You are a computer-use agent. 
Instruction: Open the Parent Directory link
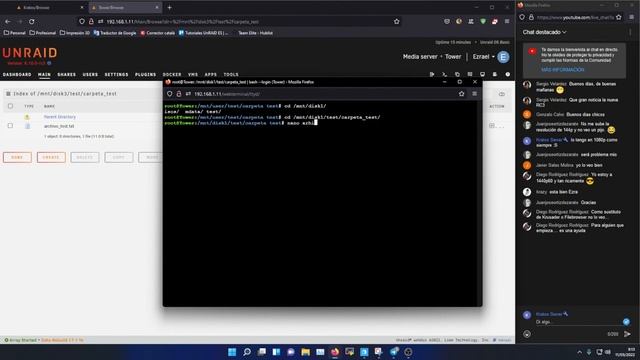pyautogui.click(x=60, y=117)
